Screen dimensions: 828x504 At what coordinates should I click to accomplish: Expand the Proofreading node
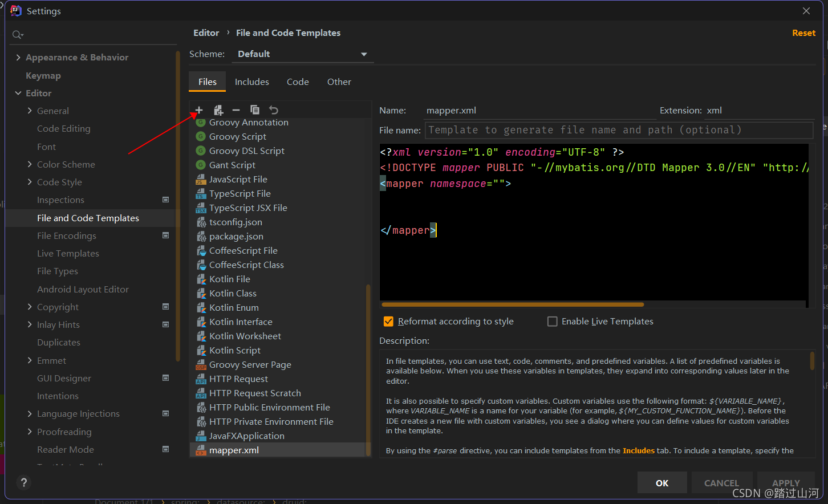click(30, 432)
